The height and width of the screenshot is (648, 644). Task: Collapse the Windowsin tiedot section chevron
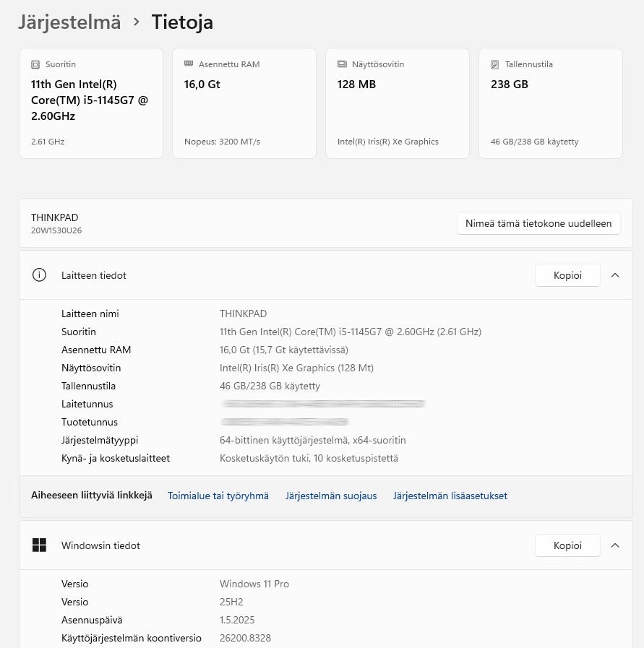coord(615,545)
